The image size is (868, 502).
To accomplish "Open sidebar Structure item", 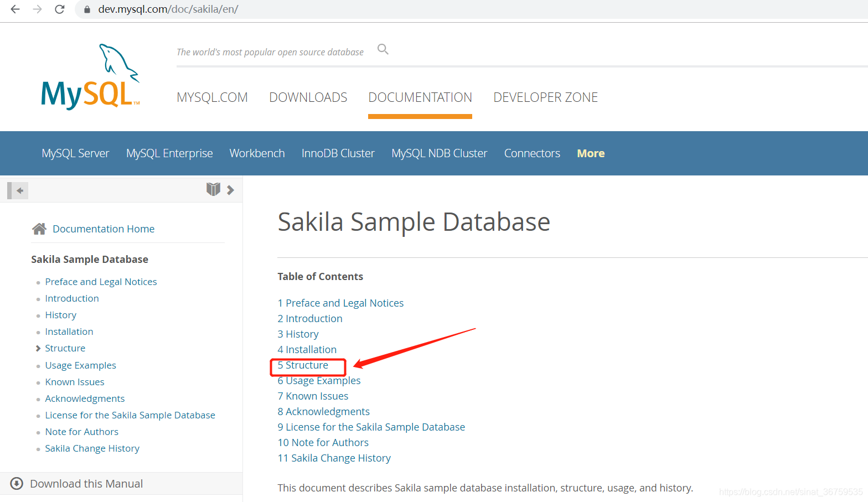I will [x=65, y=348].
